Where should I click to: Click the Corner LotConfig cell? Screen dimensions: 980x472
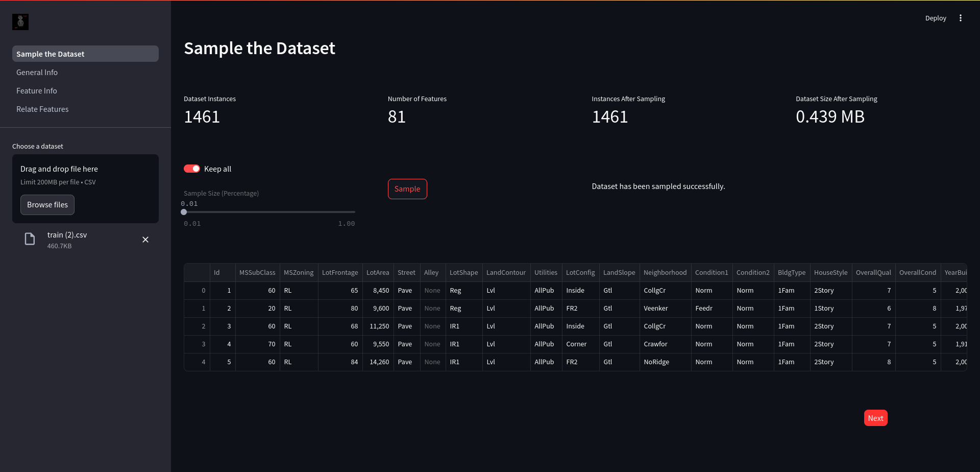(580, 344)
